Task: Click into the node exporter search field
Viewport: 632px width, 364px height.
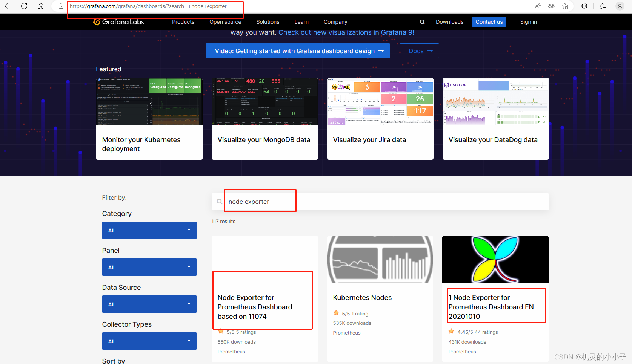Action: pos(380,202)
